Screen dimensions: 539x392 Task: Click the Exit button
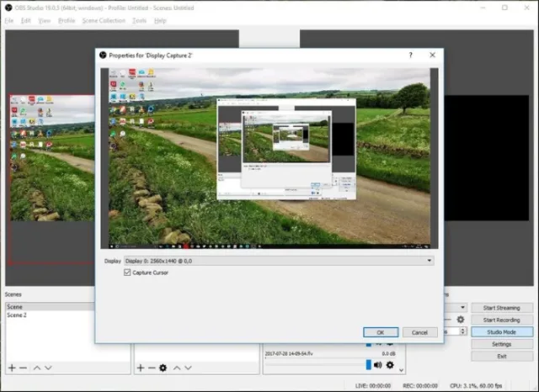pos(502,357)
